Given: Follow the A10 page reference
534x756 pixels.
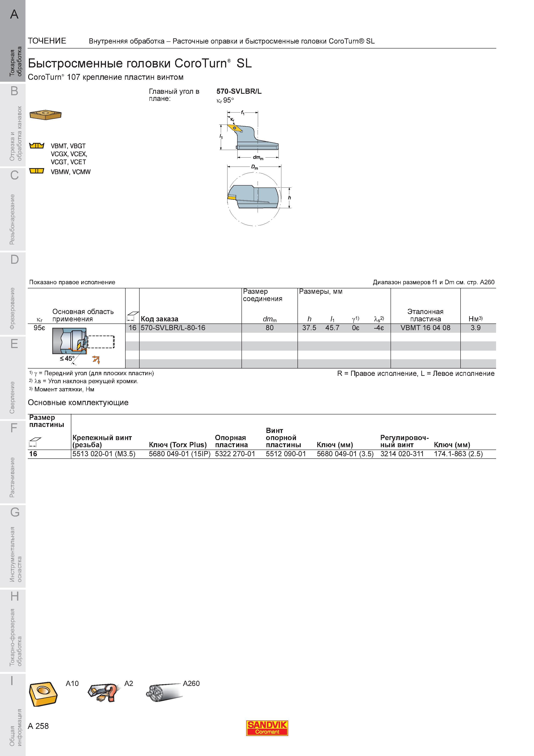Looking at the screenshot, I should [72, 684].
